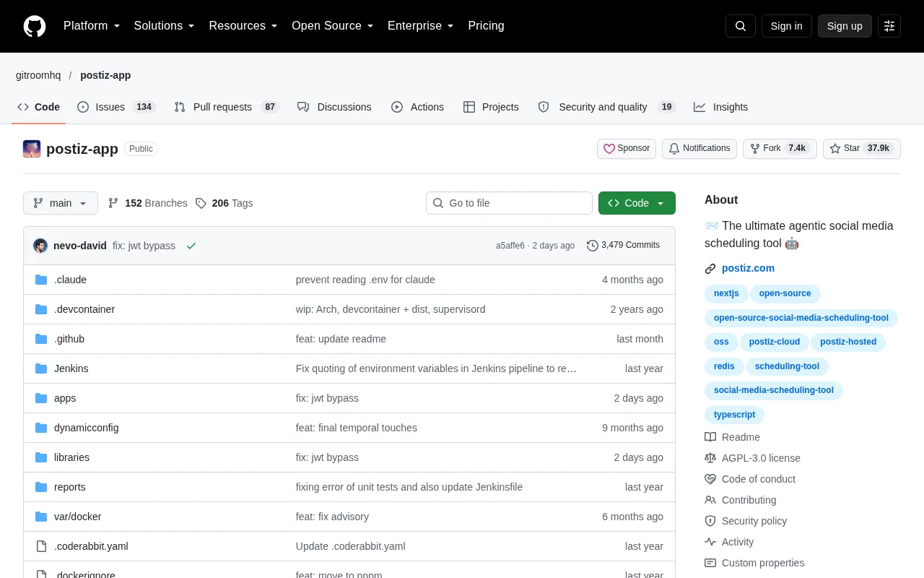
Task: Click the GitHub logo home icon
Action: point(35,26)
